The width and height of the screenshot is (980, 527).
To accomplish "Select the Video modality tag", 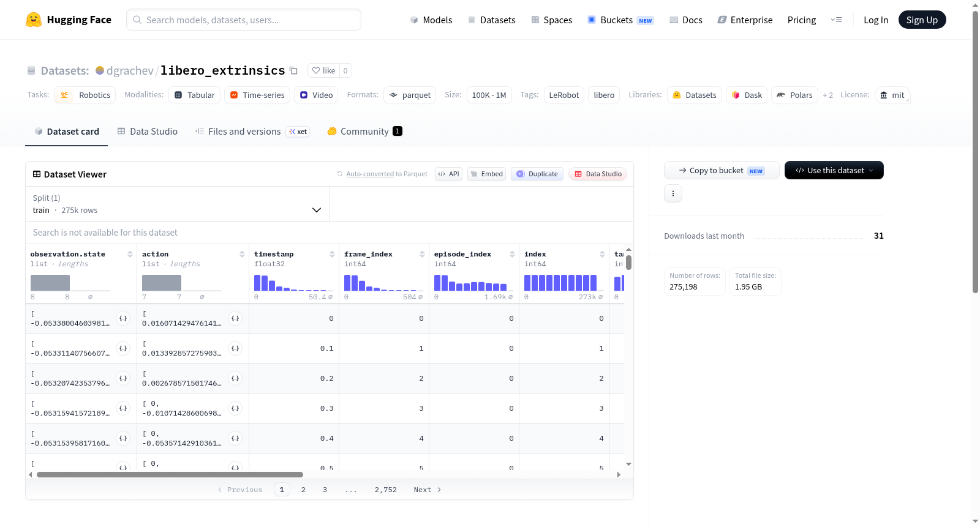I will click(x=316, y=95).
